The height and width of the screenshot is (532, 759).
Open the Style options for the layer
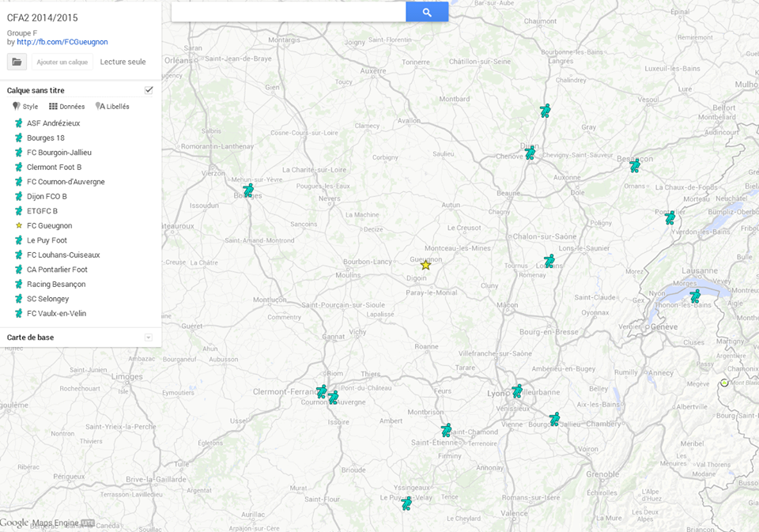(x=25, y=107)
